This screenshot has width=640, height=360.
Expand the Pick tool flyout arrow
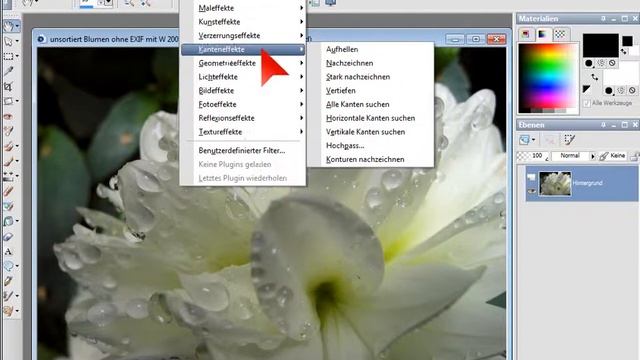[x=17, y=42]
